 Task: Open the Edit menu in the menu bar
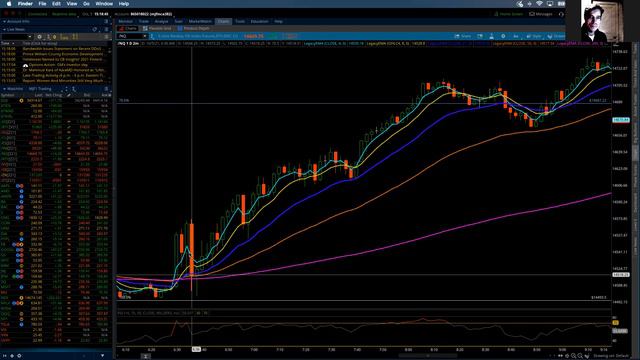point(56,4)
